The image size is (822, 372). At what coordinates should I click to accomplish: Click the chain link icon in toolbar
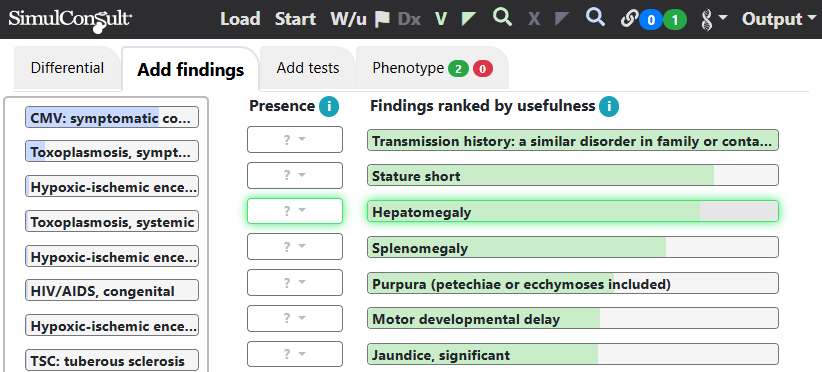pos(628,19)
